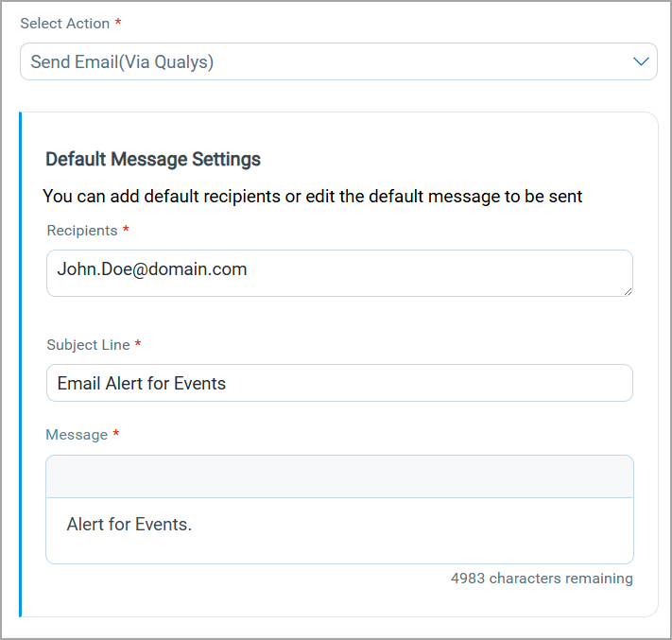Click the default recipients description text
This screenshot has height=640, width=672.
coord(313,197)
